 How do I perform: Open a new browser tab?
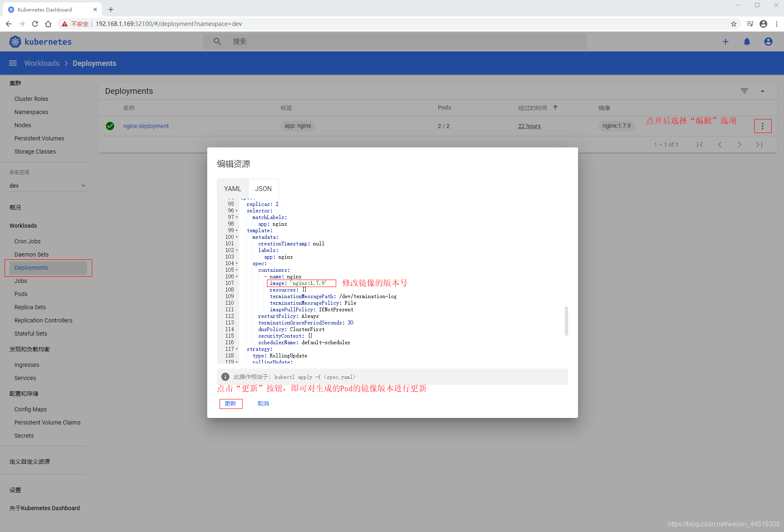[x=110, y=9]
